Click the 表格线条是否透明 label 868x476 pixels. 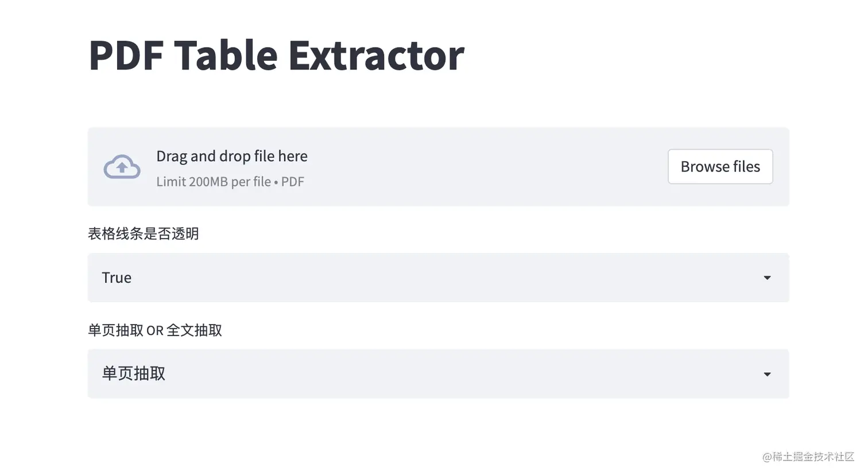point(144,233)
